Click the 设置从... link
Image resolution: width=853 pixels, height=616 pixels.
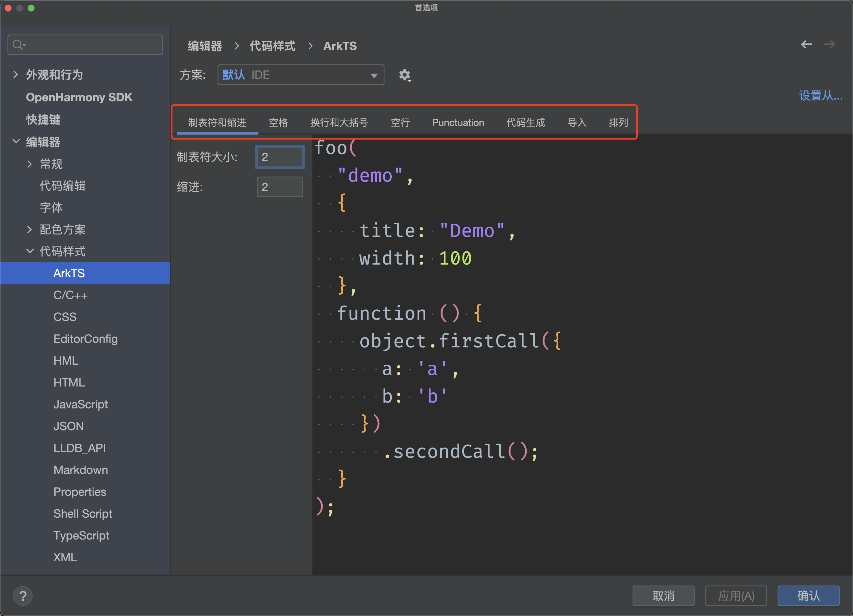(820, 95)
